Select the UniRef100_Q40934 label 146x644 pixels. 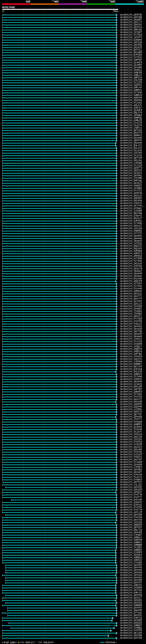[131, 42]
